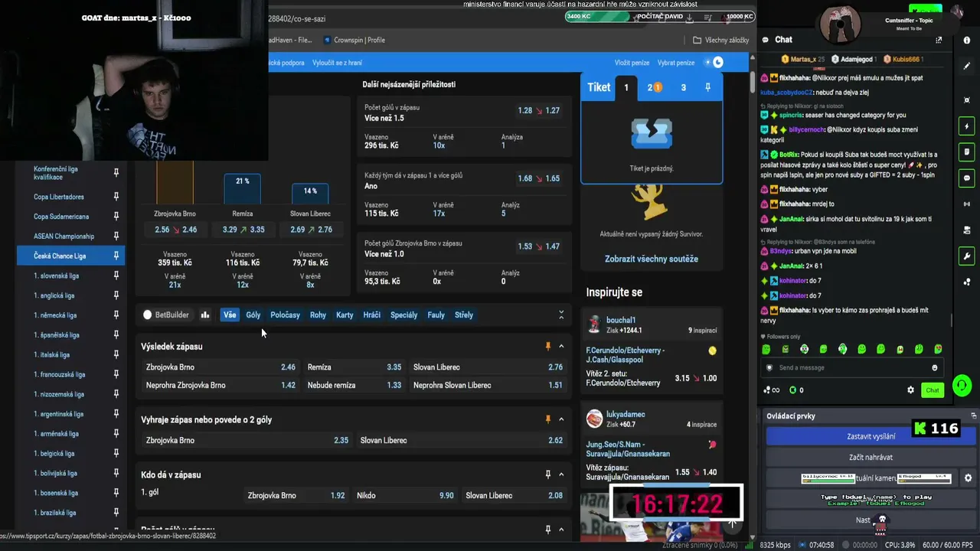Image resolution: width=980 pixels, height=551 pixels.
Task: Select the Poločasy filter tab
Action: pyautogui.click(x=285, y=315)
